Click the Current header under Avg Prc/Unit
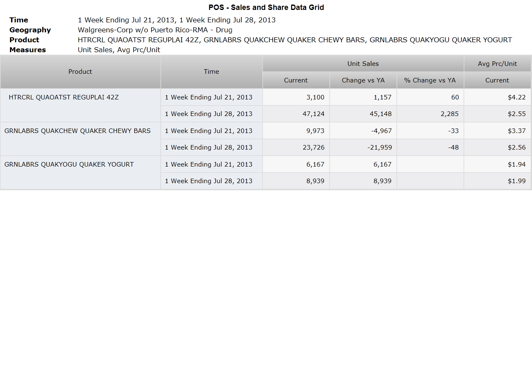 point(497,80)
